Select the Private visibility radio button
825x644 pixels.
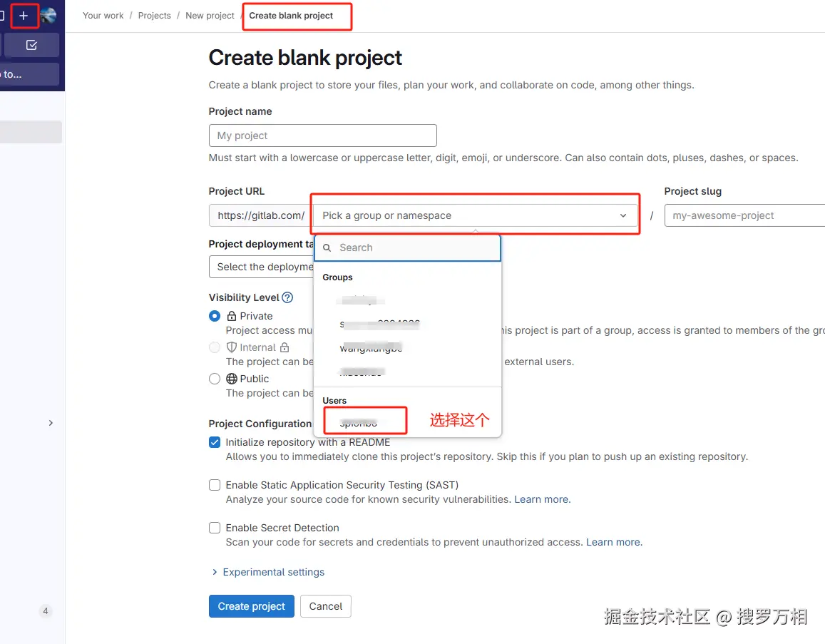pyautogui.click(x=214, y=316)
